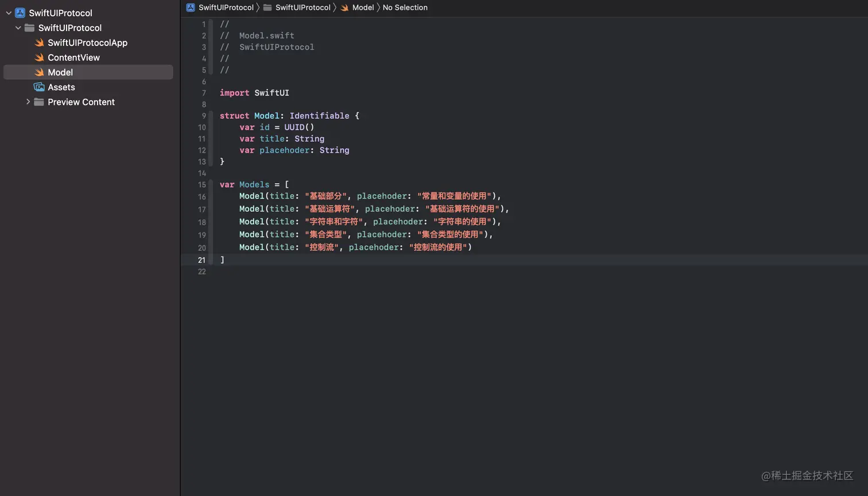This screenshot has height=496, width=868.
Task: Click the folder icon in the breadcrumb bar
Action: click(268, 7)
